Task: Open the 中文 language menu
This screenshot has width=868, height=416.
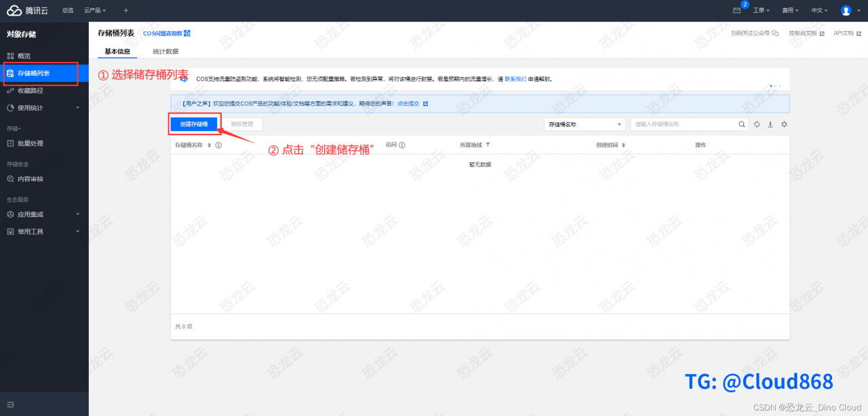Action: coord(818,10)
